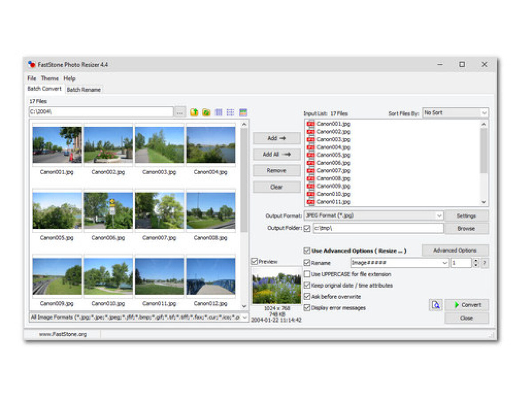
Task: Start conversion with the Convert button
Action: pos(466,305)
